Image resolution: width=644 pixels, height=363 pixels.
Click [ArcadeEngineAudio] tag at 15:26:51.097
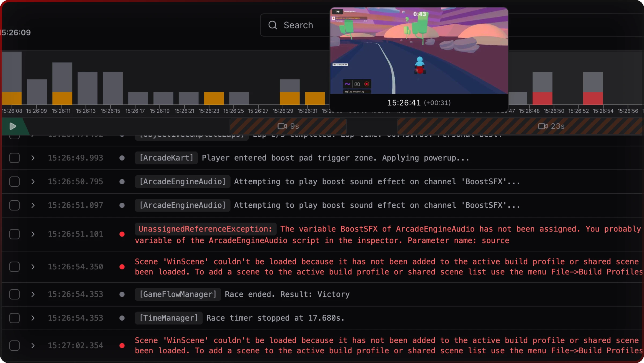point(182,205)
